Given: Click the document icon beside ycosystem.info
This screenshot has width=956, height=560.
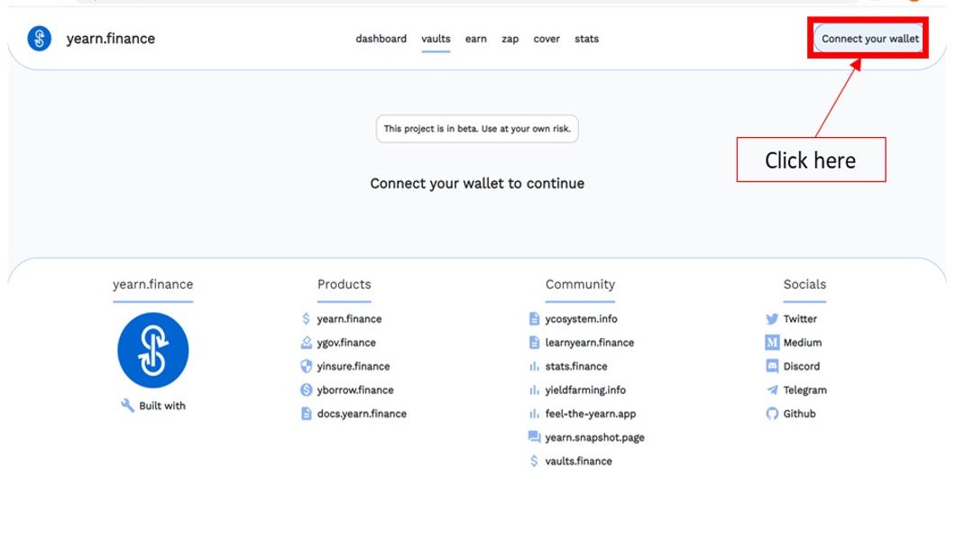Looking at the screenshot, I should click(534, 318).
